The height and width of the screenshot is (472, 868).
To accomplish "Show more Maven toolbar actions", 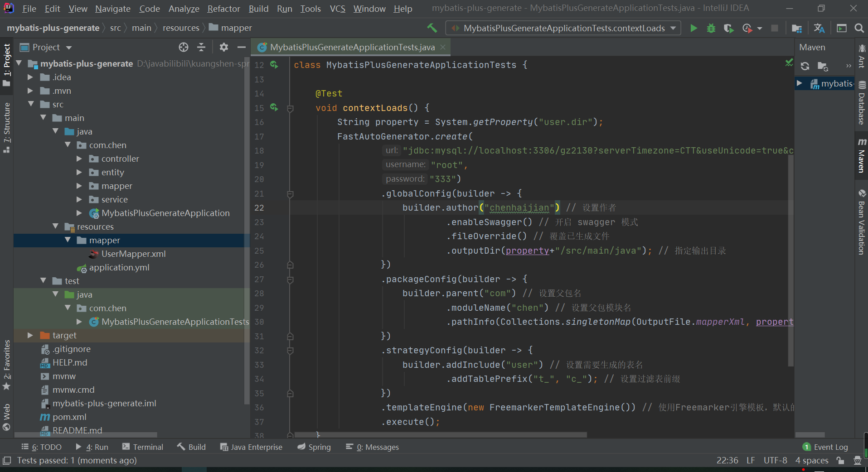I will pyautogui.click(x=849, y=66).
